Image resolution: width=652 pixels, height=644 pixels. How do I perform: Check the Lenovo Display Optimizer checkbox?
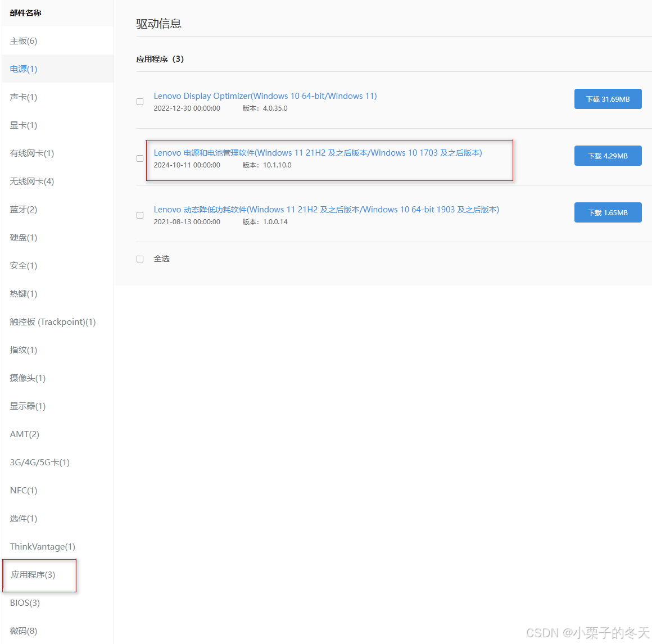click(140, 102)
